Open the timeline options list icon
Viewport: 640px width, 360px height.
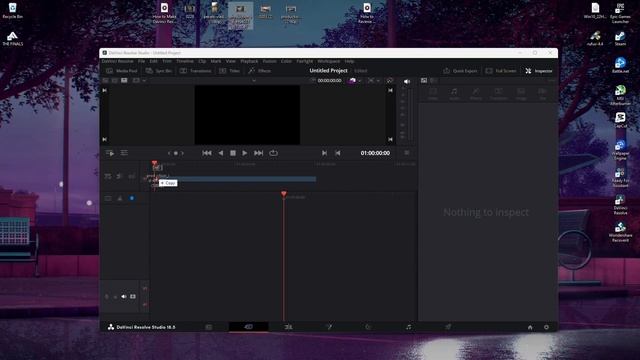124,153
